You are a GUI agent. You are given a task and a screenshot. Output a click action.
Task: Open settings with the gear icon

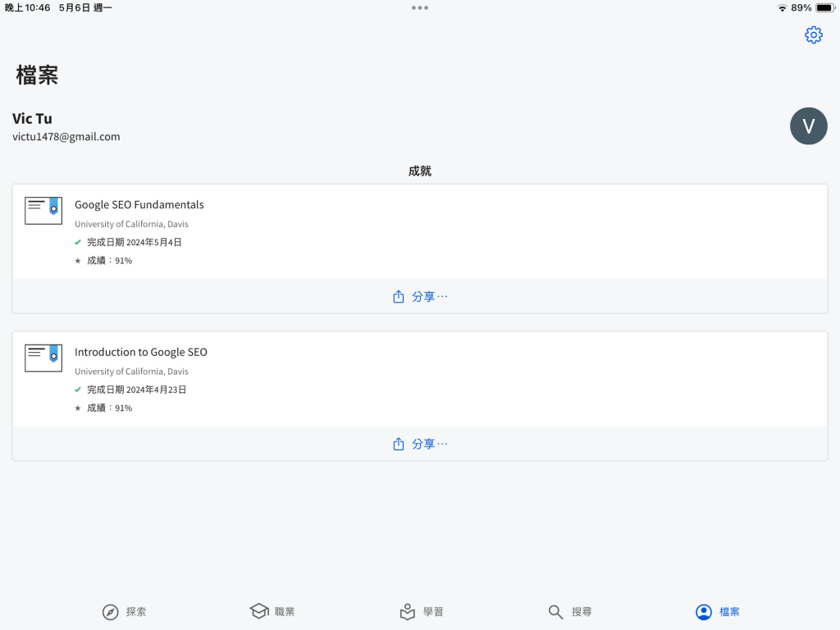(813, 34)
